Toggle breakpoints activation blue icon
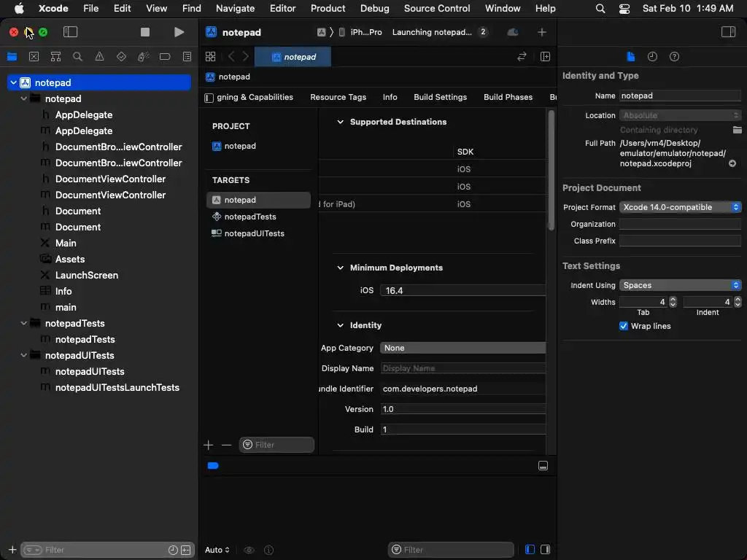Viewport: 747px width, 560px height. click(213, 466)
